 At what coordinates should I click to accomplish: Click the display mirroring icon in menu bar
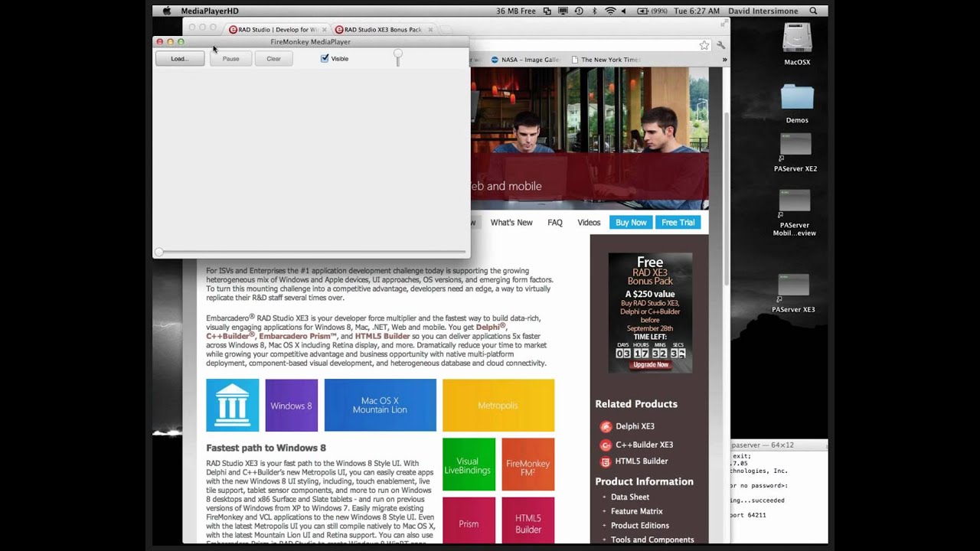pos(563,11)
